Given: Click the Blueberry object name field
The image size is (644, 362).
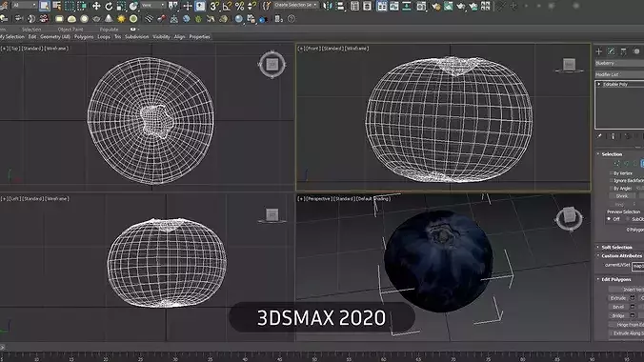Looking at the screenshot, I should [x=619, y=63].
